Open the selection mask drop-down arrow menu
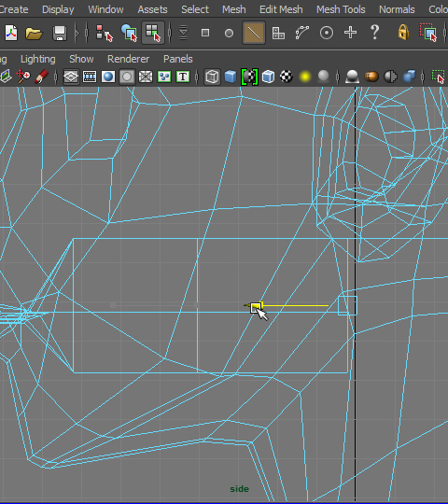Image resolution: width=448 pixels, height=504 pixels. click(x=183, y=33)
